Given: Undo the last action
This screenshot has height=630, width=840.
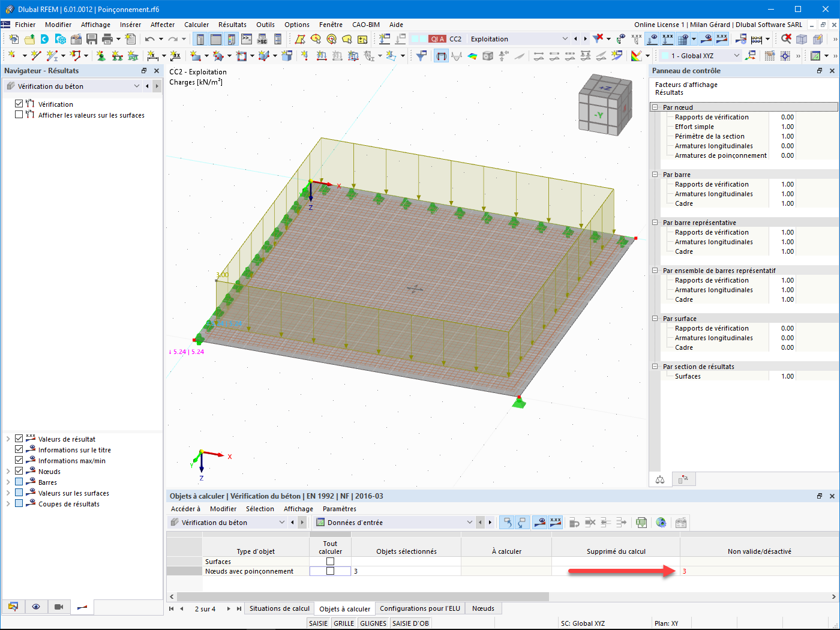Looking at the screenshot, I should (x=149, y=39).
